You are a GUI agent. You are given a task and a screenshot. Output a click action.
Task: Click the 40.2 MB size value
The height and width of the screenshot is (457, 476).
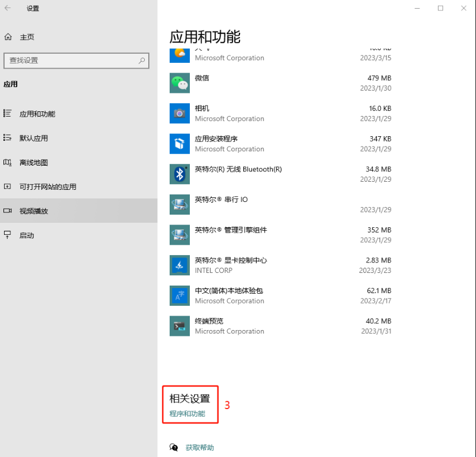pos(378,321)
